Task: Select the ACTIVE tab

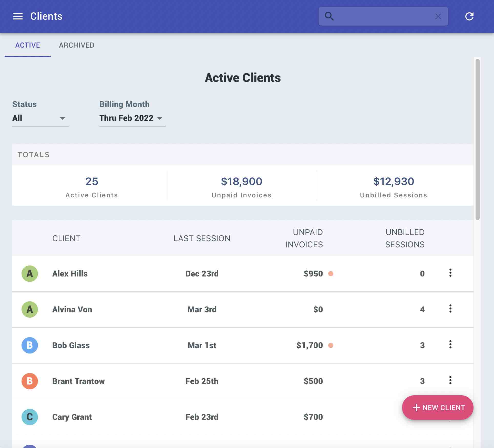Action: coord(27,45)
